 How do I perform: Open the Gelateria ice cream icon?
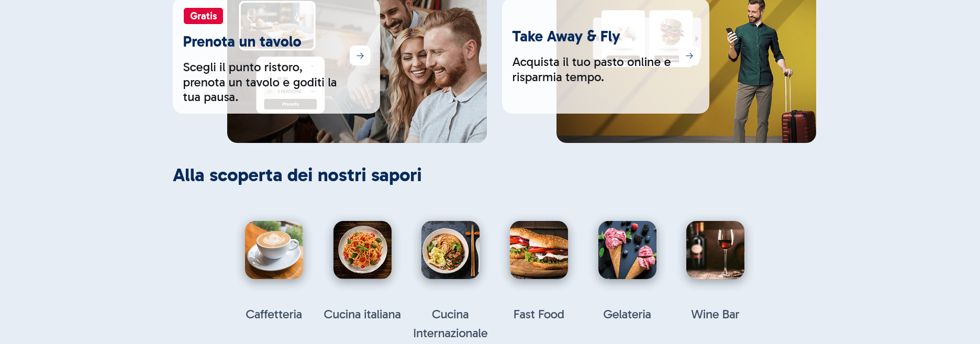tap(627, 250)
